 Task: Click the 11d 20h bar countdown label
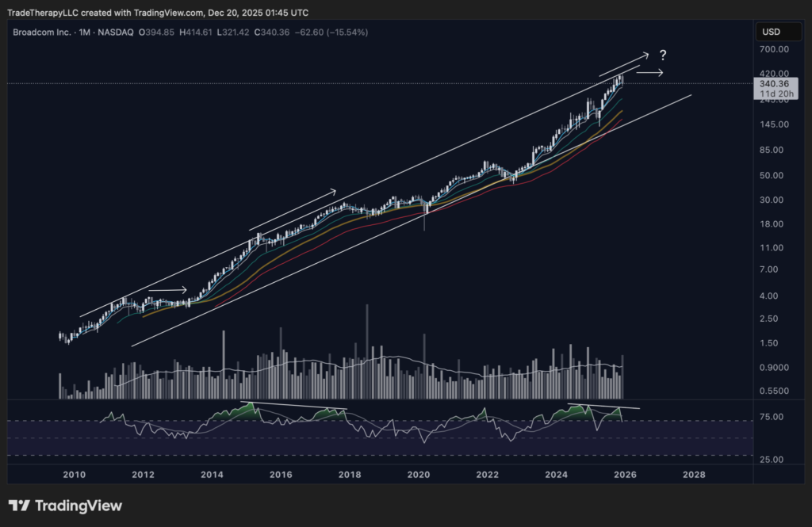[772, 93]
